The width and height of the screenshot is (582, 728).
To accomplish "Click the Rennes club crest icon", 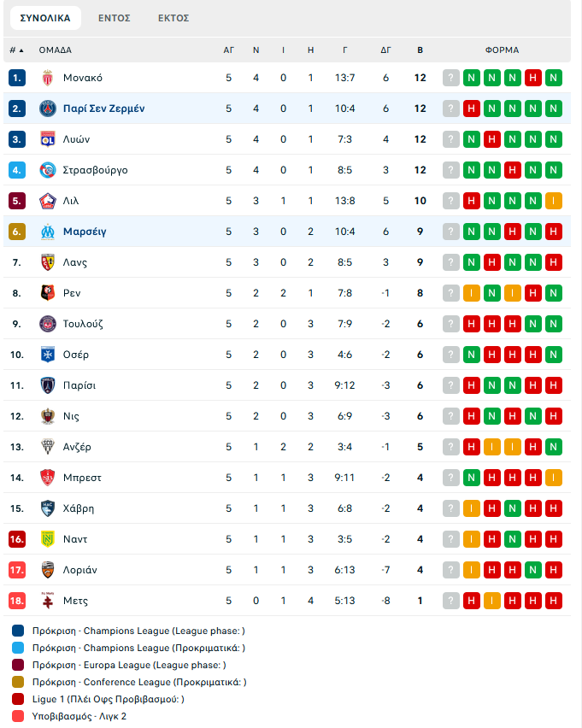I will [x=47, y=293].
